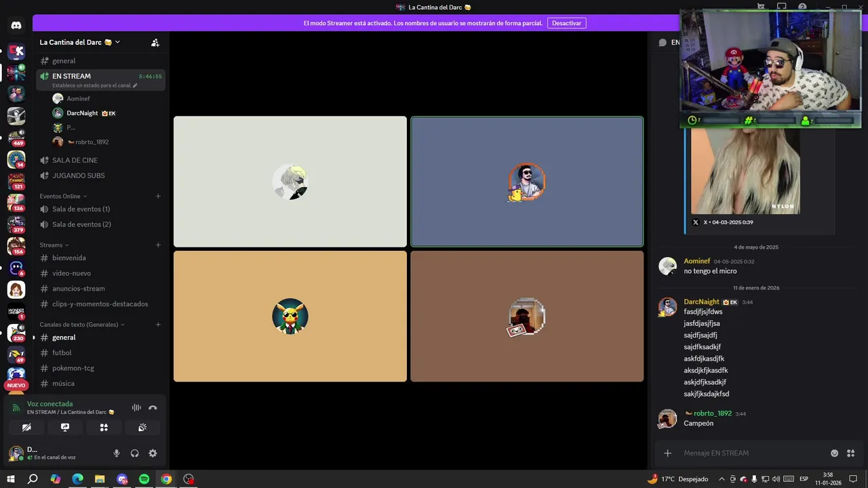The width and height of the screenshot is (868, 488).
Task: Collapse the Eventos Online category
Action: point(63,196)
